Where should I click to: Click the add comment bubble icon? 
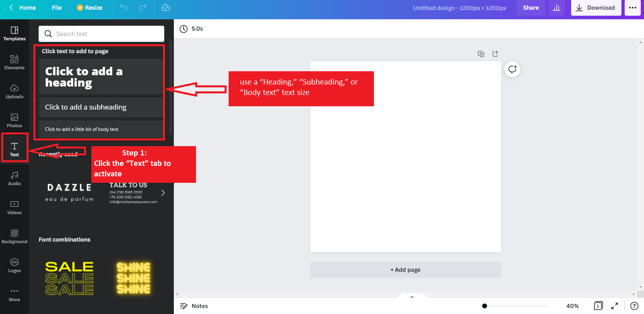[512, 69]
